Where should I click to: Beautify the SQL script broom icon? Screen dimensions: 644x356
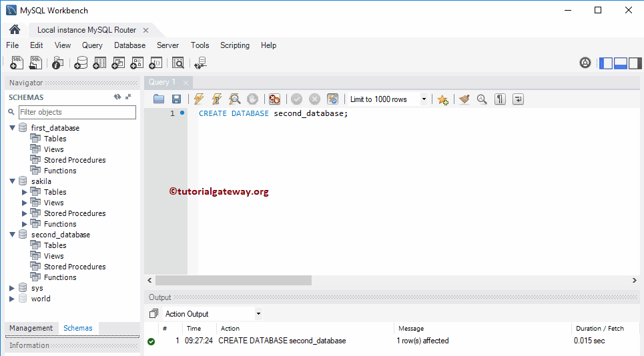click(x=464, y=99)
